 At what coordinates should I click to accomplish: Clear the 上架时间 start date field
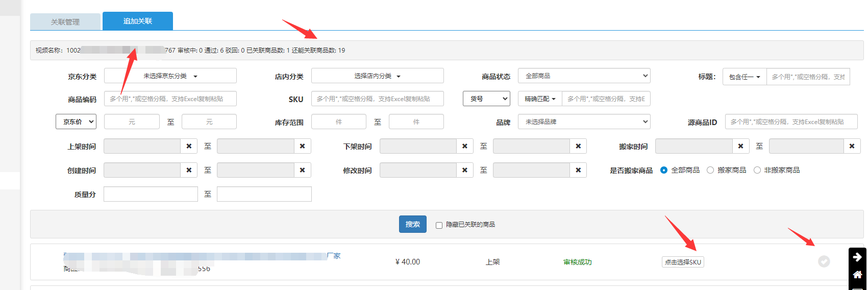pos(189,147)
